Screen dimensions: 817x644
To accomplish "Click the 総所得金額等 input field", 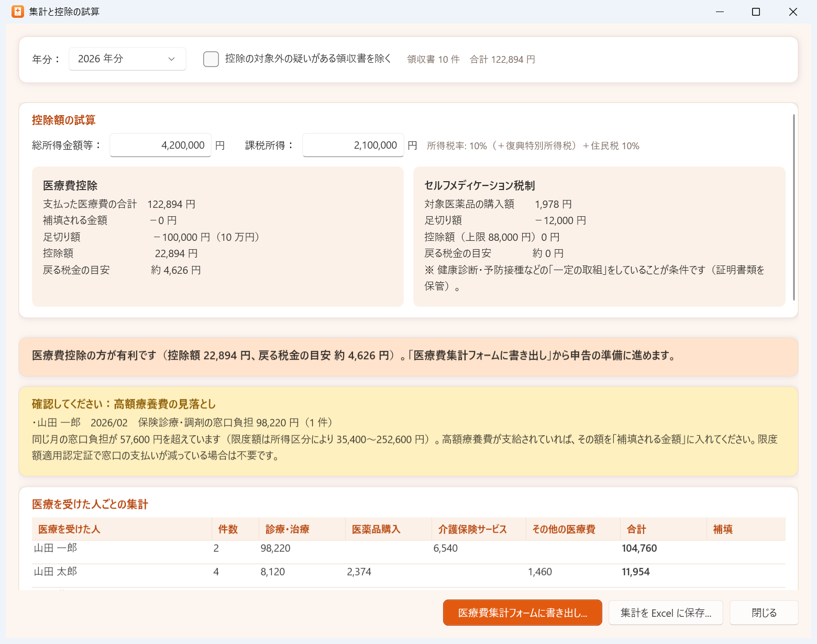I will tap(160, 145).
